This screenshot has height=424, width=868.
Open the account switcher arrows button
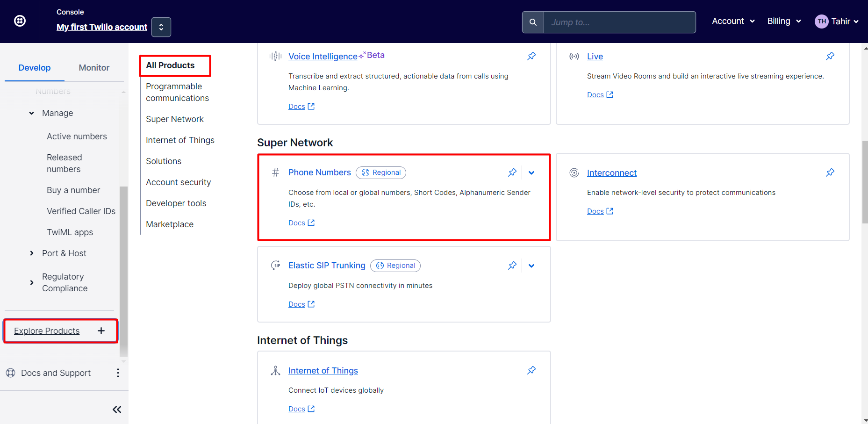[x=161, y=27]
